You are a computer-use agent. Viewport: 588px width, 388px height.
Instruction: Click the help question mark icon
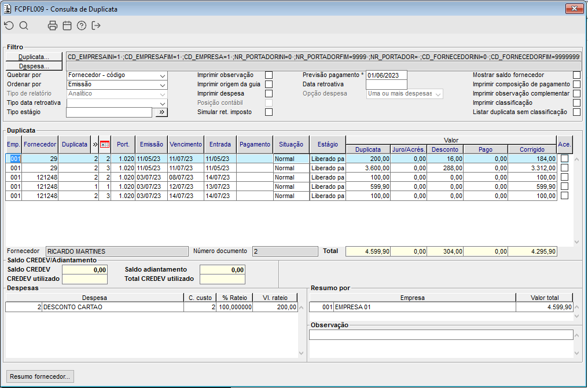point(82,25)
